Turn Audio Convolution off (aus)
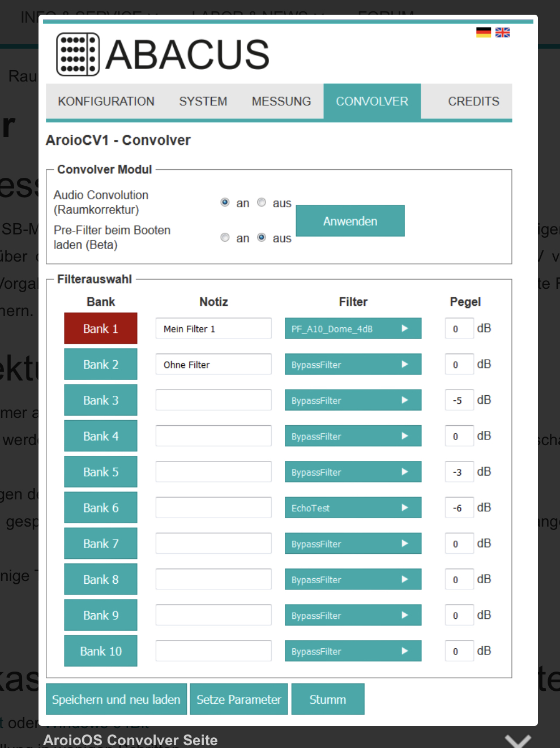 pos(262,202)
